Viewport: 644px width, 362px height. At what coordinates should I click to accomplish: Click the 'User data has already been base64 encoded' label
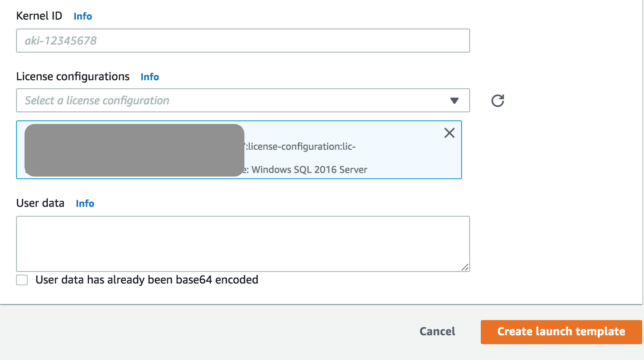pyautogui.click(x=147, y=280)
